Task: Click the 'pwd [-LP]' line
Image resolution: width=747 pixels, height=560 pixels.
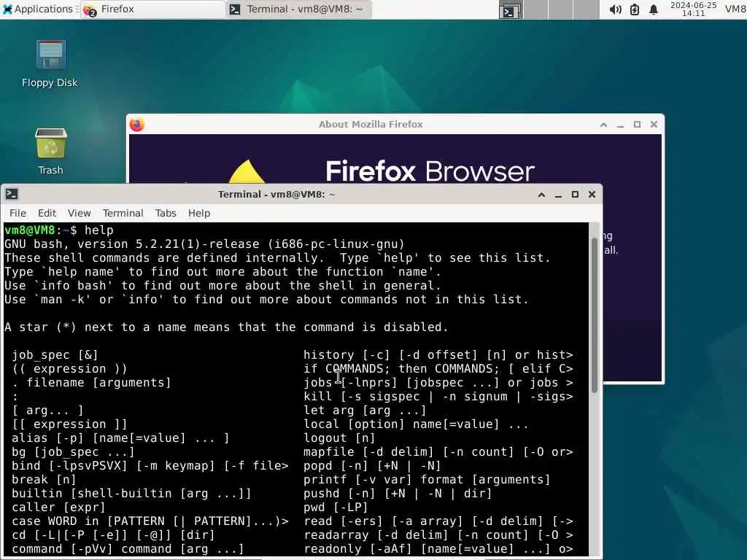Action: coord(336,507)
